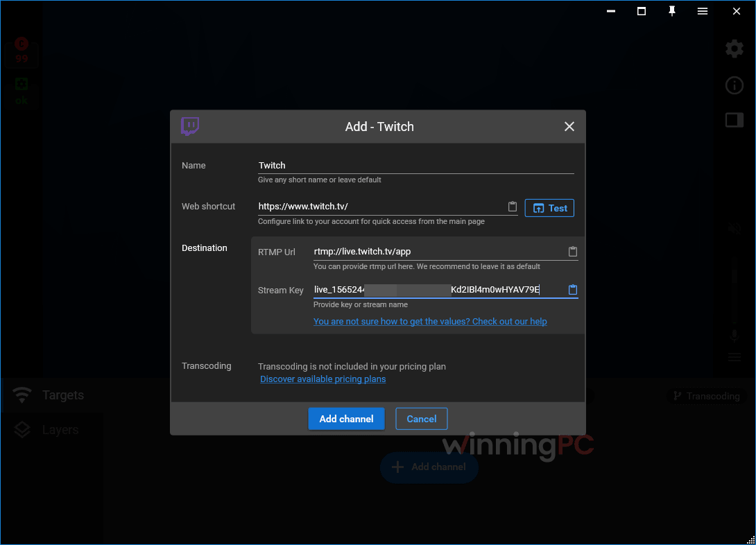Switch to the Targets tab
This screenshot has height=545, width=756.
51,395
